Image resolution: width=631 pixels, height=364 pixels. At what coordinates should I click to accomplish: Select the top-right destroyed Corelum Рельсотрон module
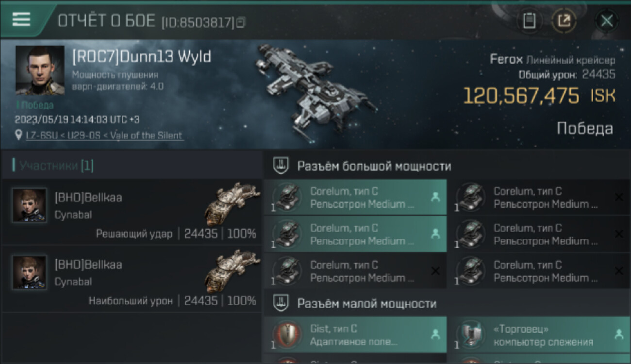coord(539,198)
